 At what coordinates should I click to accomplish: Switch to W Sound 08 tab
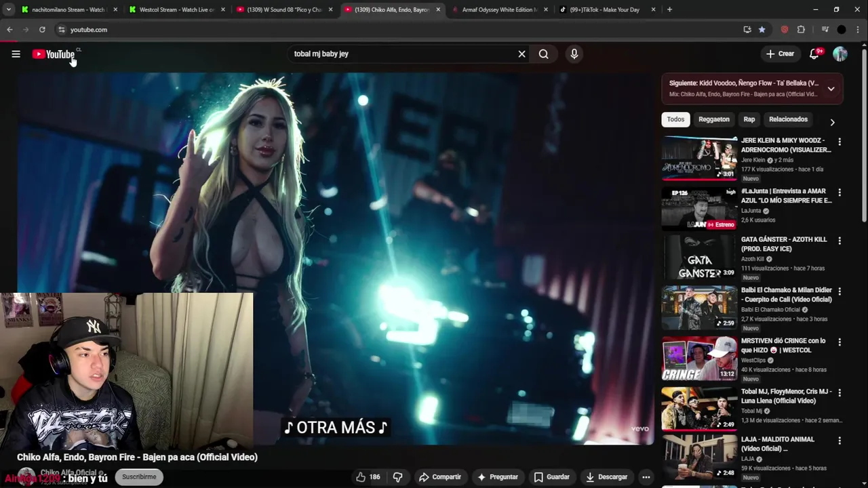[283, 9]
